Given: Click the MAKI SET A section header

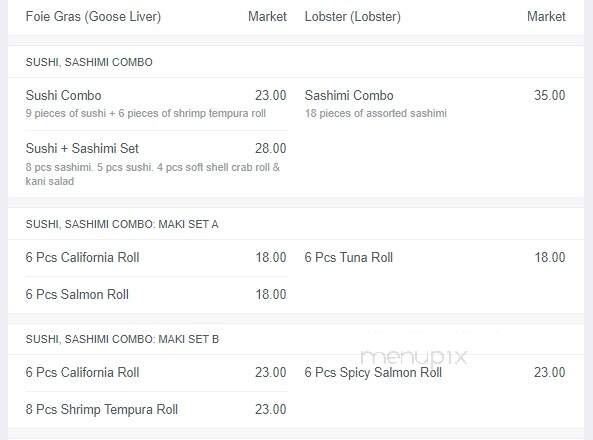Looking at the screenshot, I should (122, 224).
